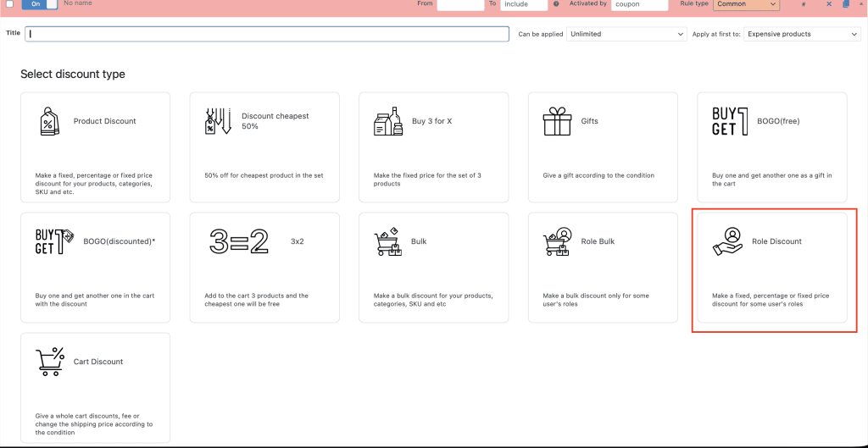Click the blue duplicate rule icon
Screen dimensions: 868x448
(846, 4)
